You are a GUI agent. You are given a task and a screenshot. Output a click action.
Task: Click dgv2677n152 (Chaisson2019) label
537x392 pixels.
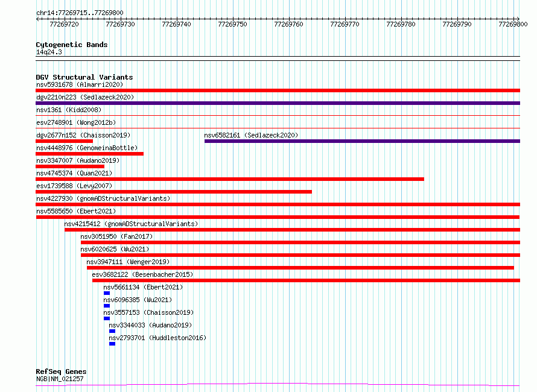click(x=83, y=135)
